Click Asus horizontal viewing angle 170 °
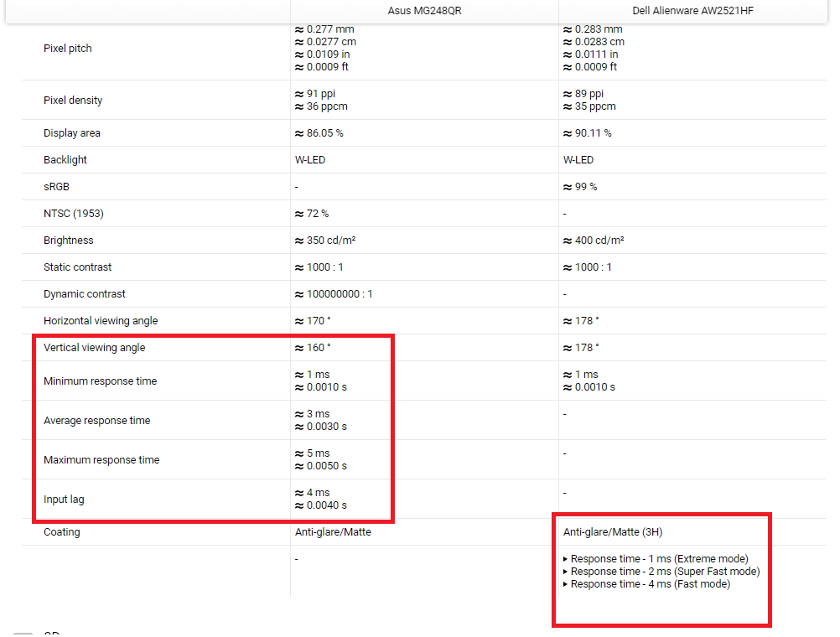 point(313,320)
